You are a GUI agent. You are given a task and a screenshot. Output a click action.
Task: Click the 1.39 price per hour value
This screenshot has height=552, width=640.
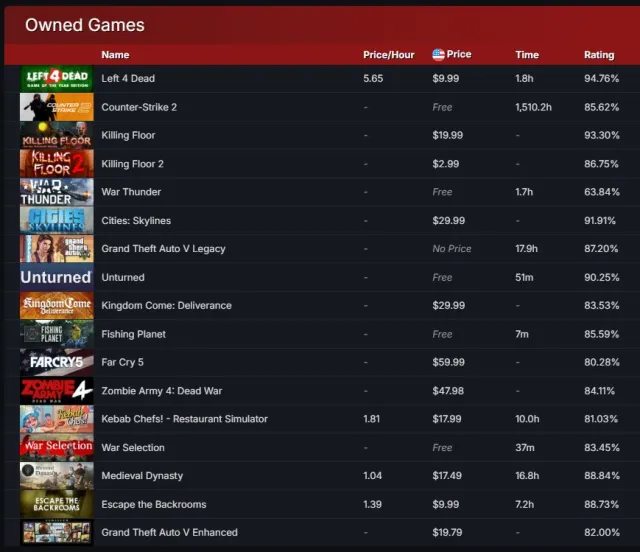coord(372,504)
